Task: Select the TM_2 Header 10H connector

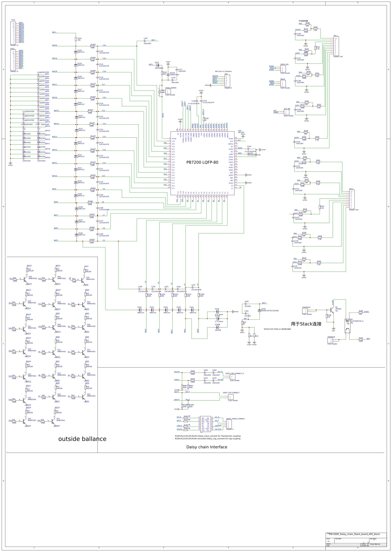Action: 352,199
